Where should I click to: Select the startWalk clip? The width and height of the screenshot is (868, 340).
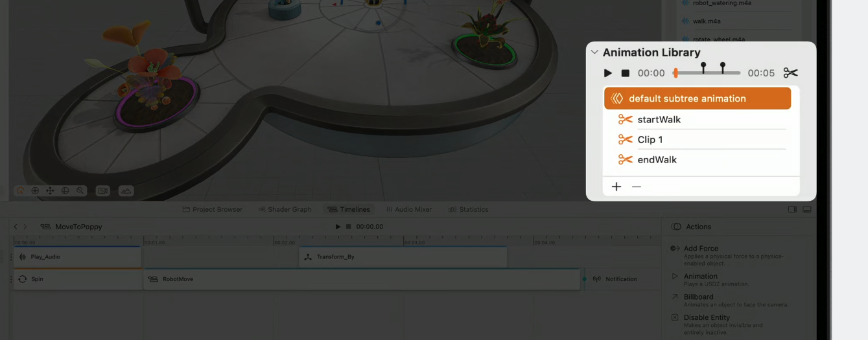[x=702, y=119]
